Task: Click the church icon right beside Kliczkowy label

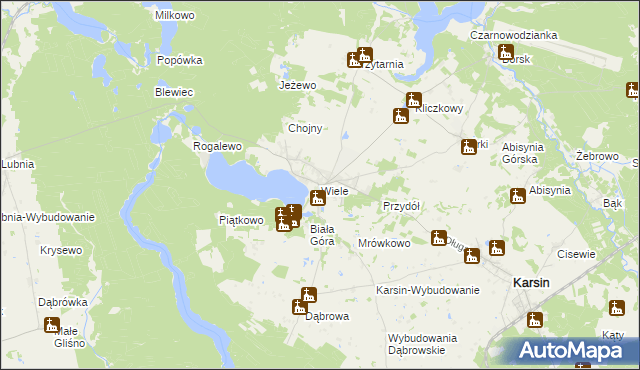Action: 413,100
